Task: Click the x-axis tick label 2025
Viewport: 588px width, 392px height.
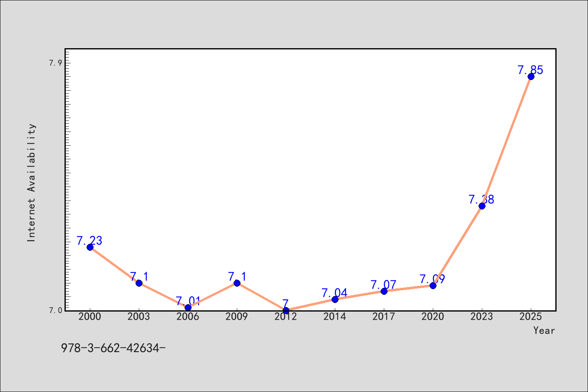Action: click(x=531, y=316)
